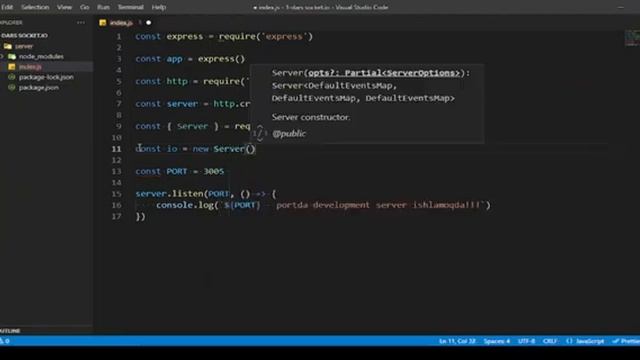This screenshot has height=360, width=640.
Task: Open package-lock.json file
Action: click(47, 77)
